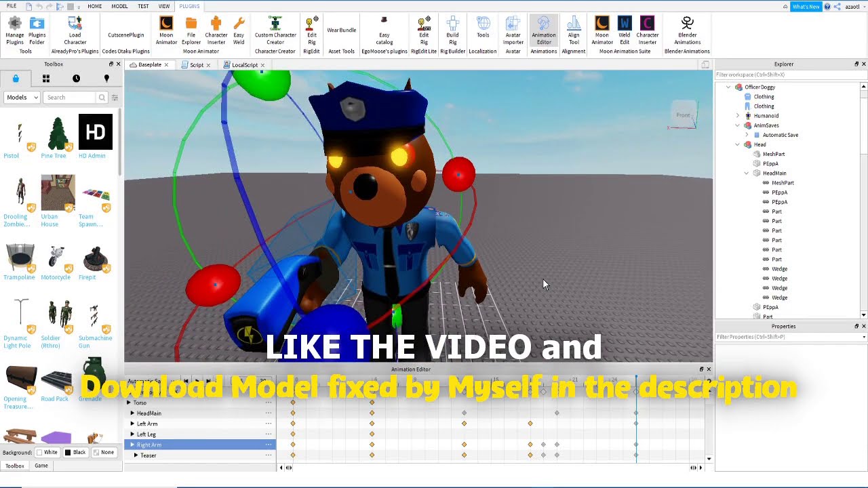Select Front face on view cube
Screen dimensions: 868x488
pos(683,115)
